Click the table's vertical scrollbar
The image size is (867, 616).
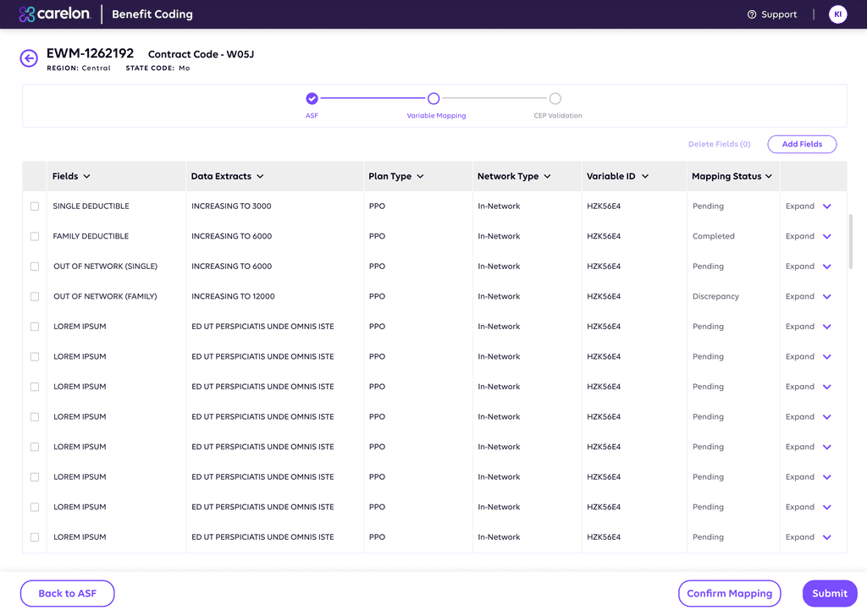click(850, 241)
